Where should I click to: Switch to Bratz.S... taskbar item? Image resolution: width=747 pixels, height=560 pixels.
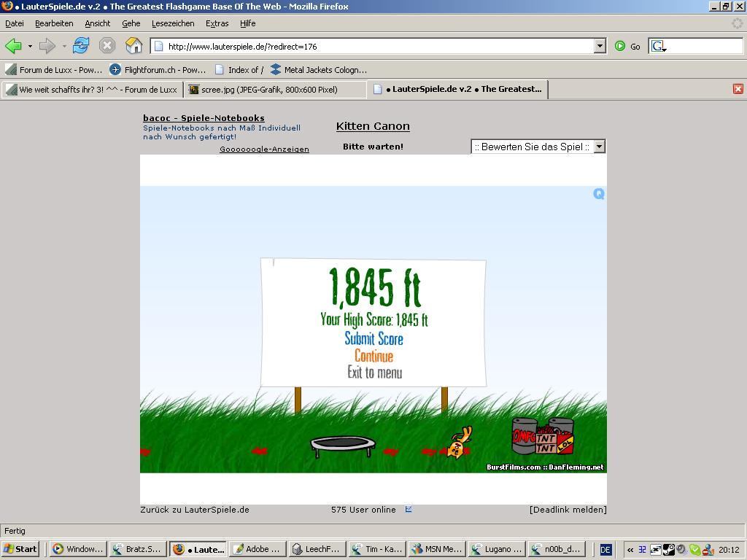pyautogui.click(x=138, y=549)
